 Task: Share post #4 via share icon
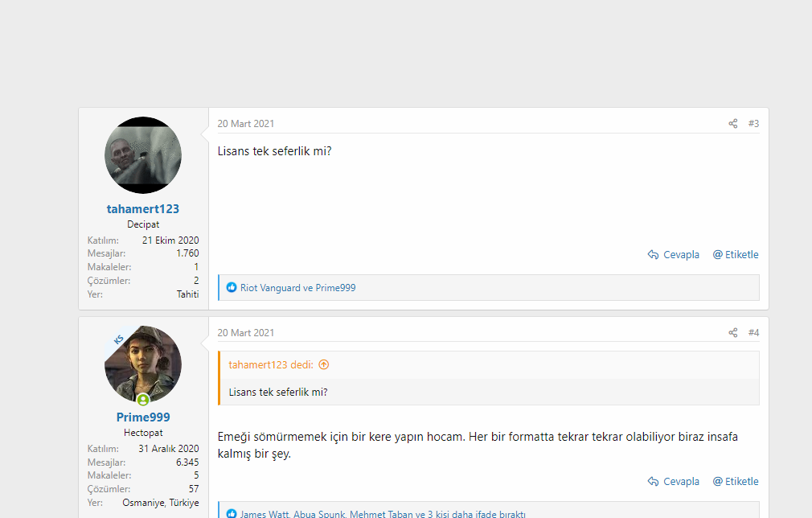point(732,332)
